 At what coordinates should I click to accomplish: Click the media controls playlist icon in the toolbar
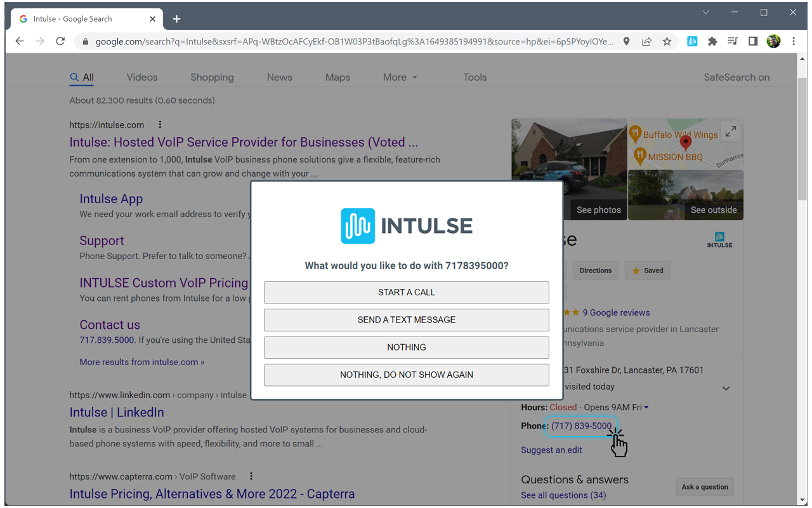point(733,41)
